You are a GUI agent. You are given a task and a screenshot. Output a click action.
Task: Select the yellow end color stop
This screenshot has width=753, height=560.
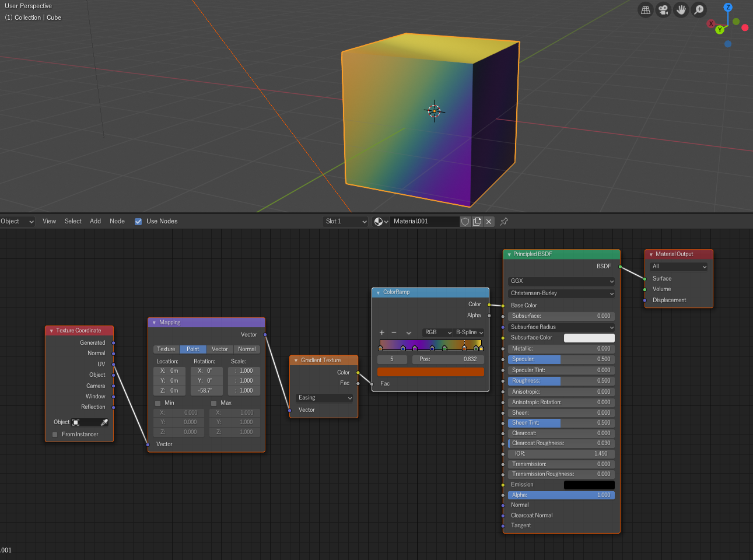click(x=481, y=348)
